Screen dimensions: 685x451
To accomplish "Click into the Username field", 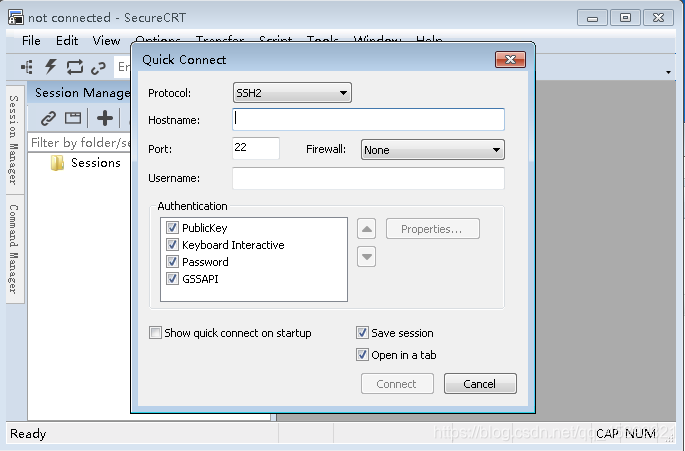I will pos(368,178).
